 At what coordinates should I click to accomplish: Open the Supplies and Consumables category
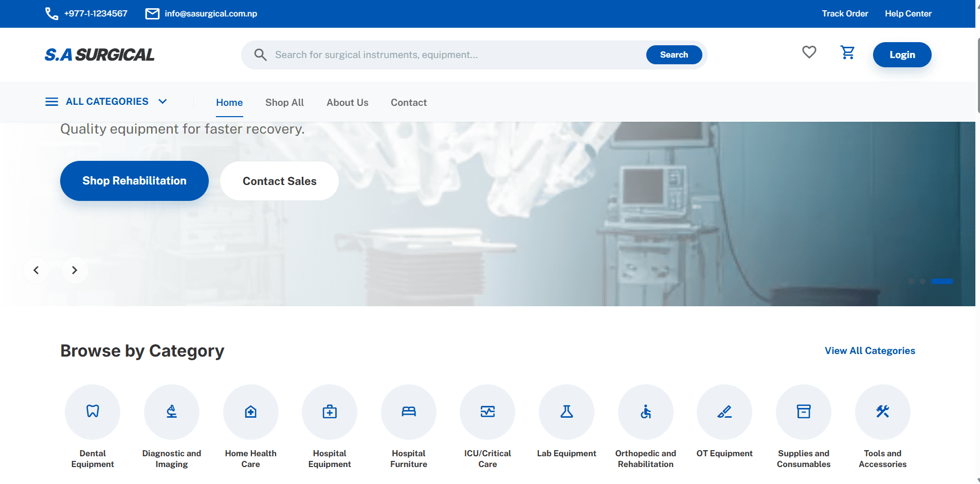(x=804, y=412)
